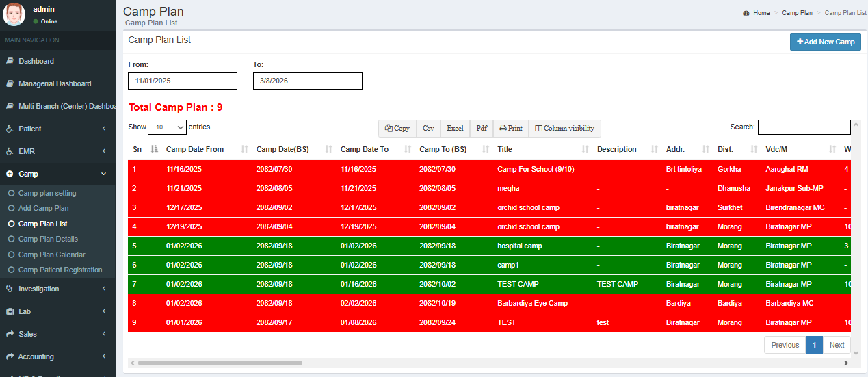This screenshot has width=868, height=377.
Task: Sort table by Sn column icon
Action: (x=154, y=149)
